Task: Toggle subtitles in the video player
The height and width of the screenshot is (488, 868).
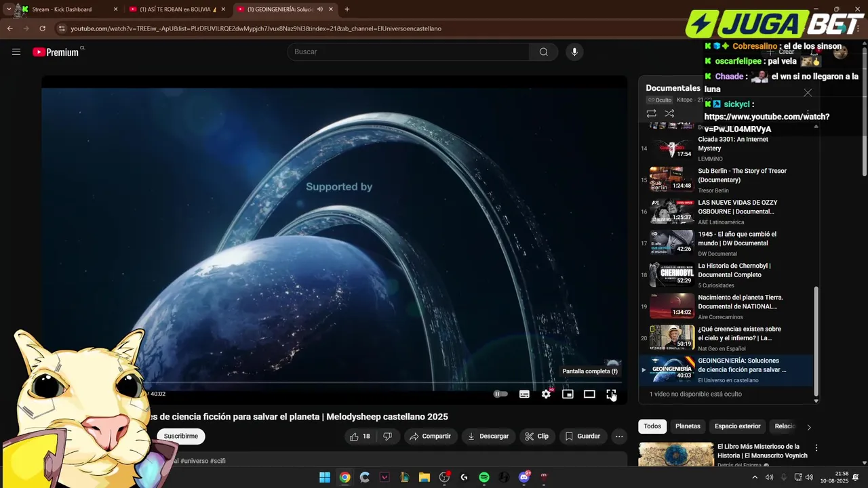Action: (x=524, y=394)
